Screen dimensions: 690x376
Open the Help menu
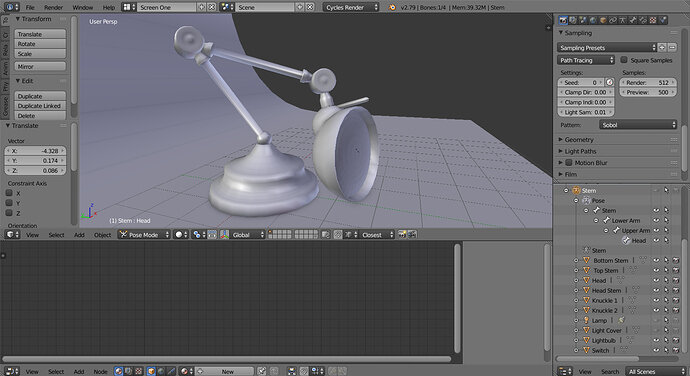click(108, 7)
